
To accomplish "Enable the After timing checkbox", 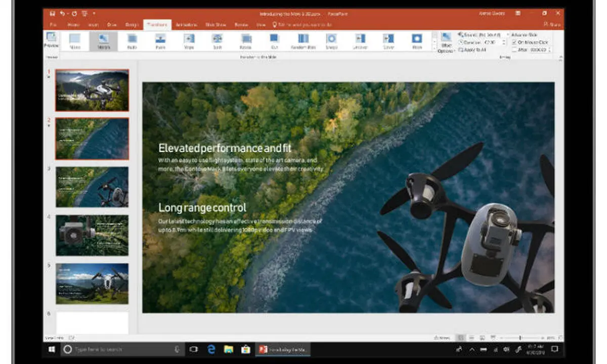I will click(515, 50).
